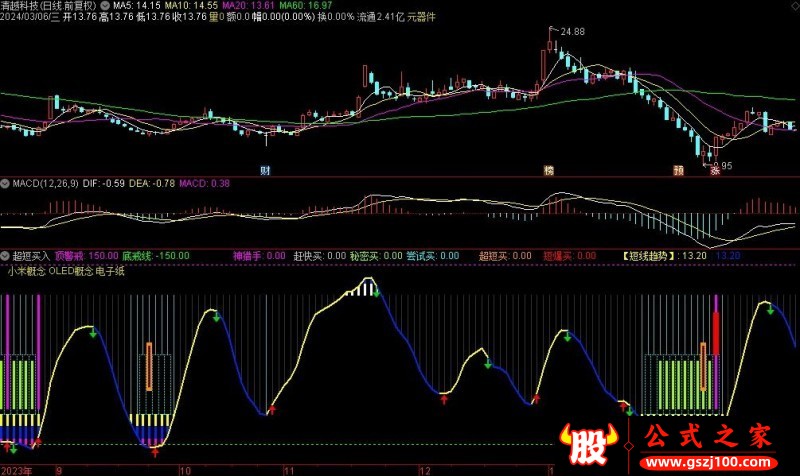800x476 pixels.
Task: Click the 财 marker on price chart
Action: [x=265, y=169]
